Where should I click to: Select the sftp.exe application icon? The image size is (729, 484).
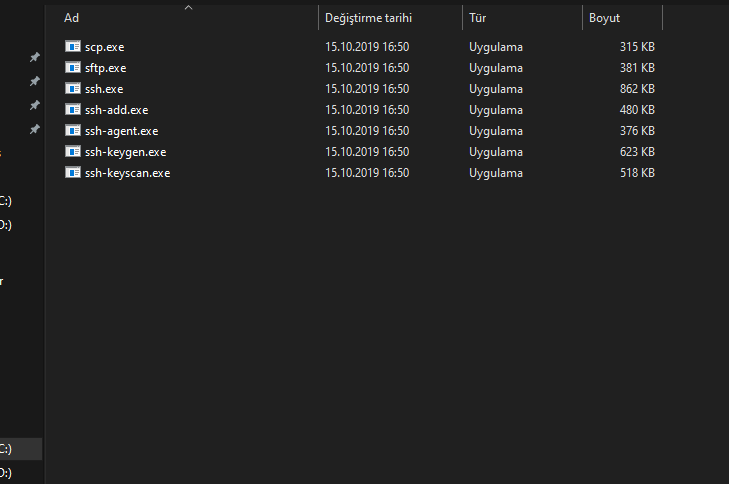[x=72, y=67]
